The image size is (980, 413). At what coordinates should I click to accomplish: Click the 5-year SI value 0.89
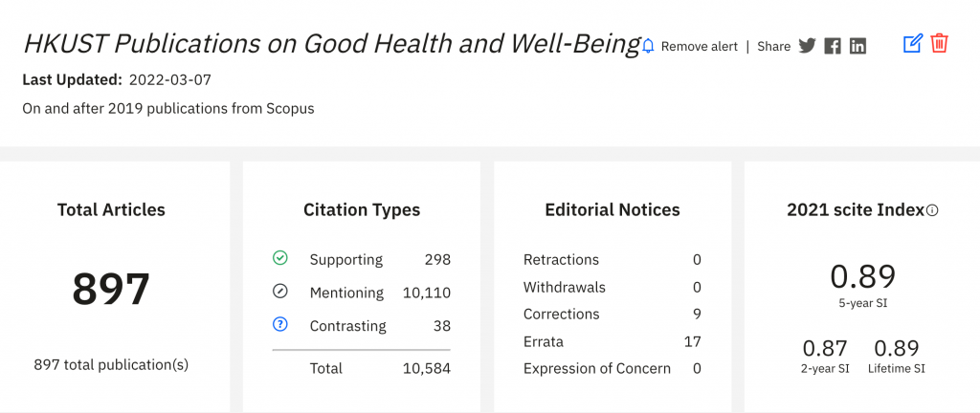click(x=862, y=275)
